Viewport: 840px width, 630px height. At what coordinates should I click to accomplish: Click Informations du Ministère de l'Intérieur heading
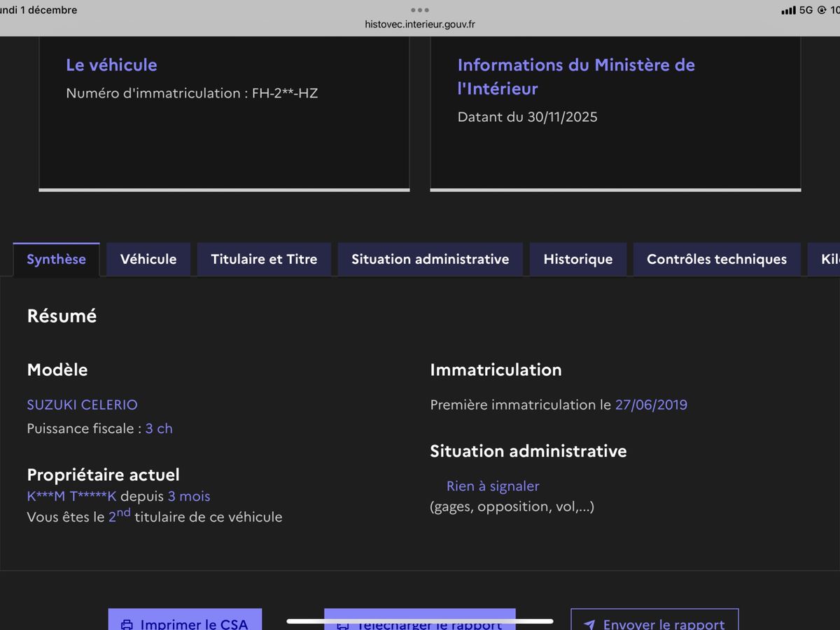pos(576,77)
